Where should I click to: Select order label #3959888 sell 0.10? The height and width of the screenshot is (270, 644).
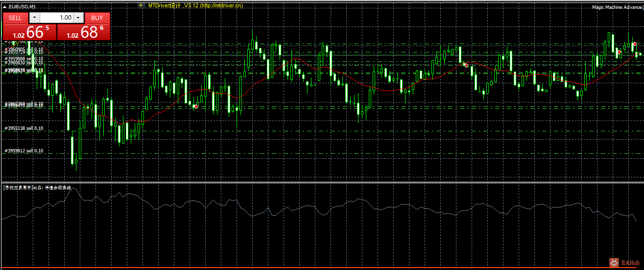(24, 58)
